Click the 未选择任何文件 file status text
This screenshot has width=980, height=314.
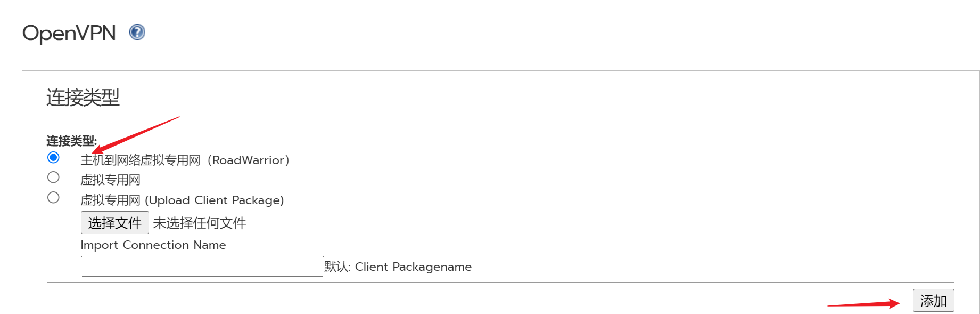click(200, 223)
